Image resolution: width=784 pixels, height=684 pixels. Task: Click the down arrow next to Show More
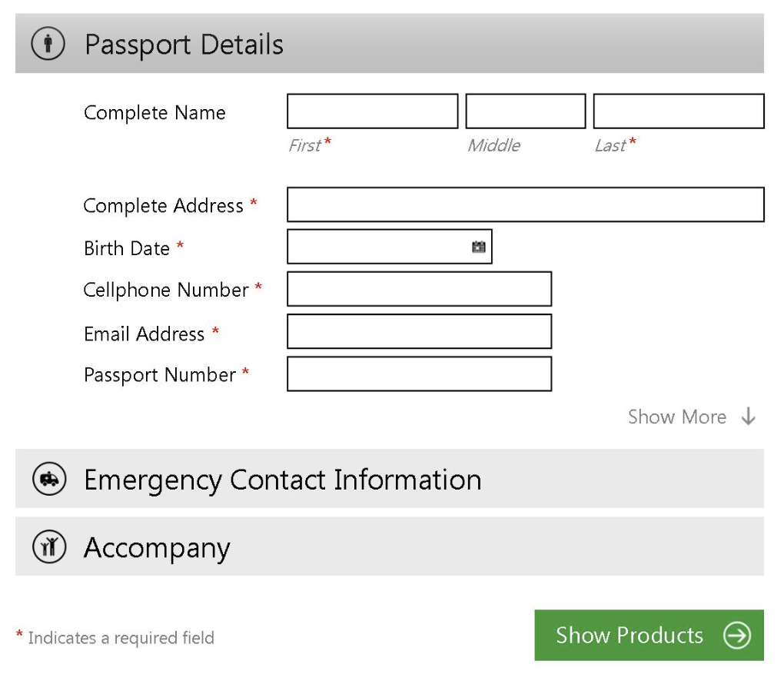click(x=749, y=417)
